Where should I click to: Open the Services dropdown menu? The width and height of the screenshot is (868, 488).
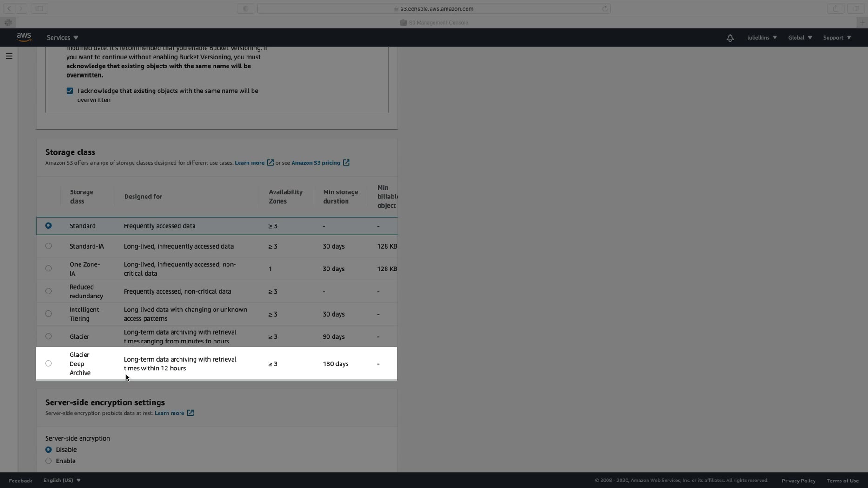pos(62,38)
